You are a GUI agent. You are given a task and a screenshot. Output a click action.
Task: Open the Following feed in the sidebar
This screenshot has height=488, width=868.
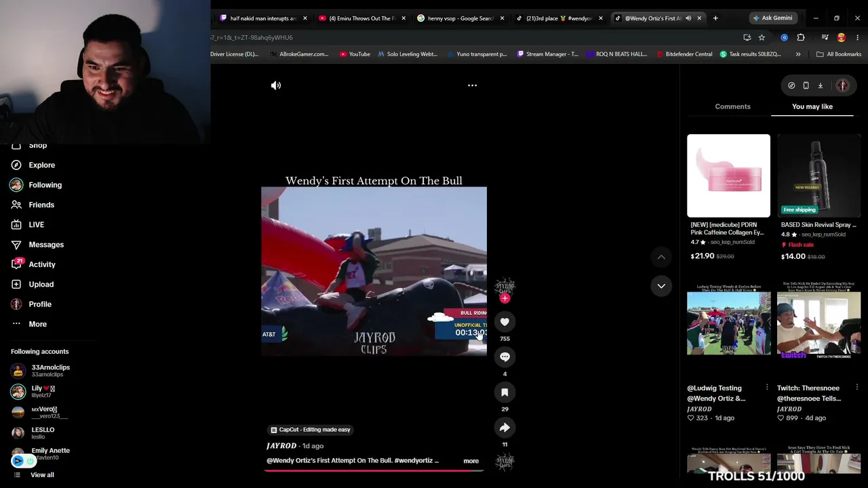(x=45, y=185)
